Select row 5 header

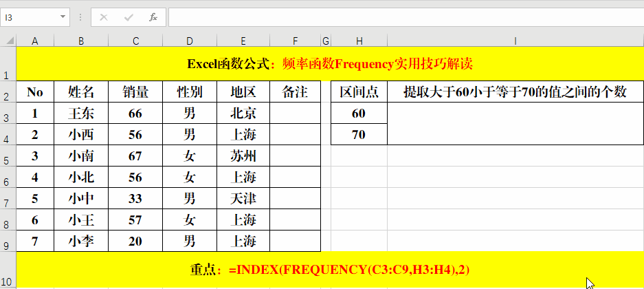tap(8, 156)
